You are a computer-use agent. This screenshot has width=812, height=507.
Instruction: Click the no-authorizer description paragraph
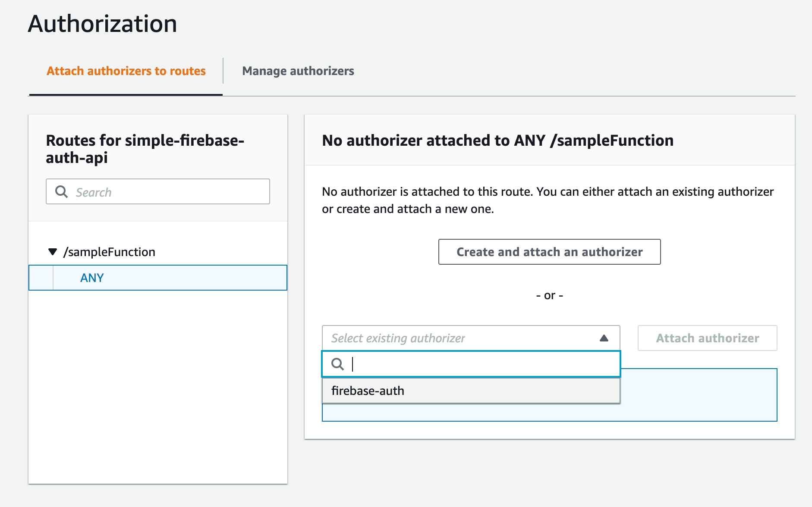(548, 200)
